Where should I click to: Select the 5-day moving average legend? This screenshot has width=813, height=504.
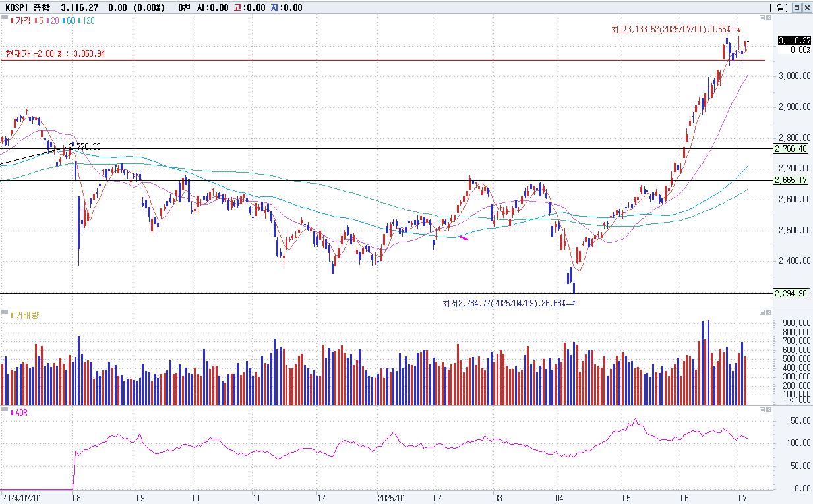(39, 20)
